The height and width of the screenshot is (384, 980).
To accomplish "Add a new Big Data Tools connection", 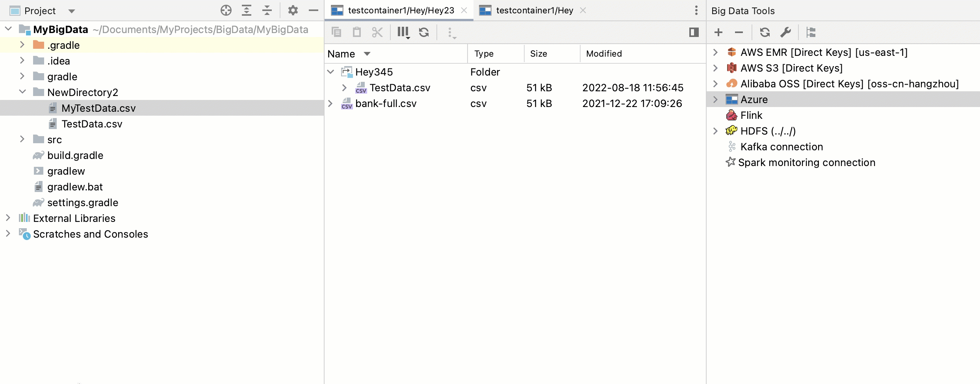I will 718,32.
